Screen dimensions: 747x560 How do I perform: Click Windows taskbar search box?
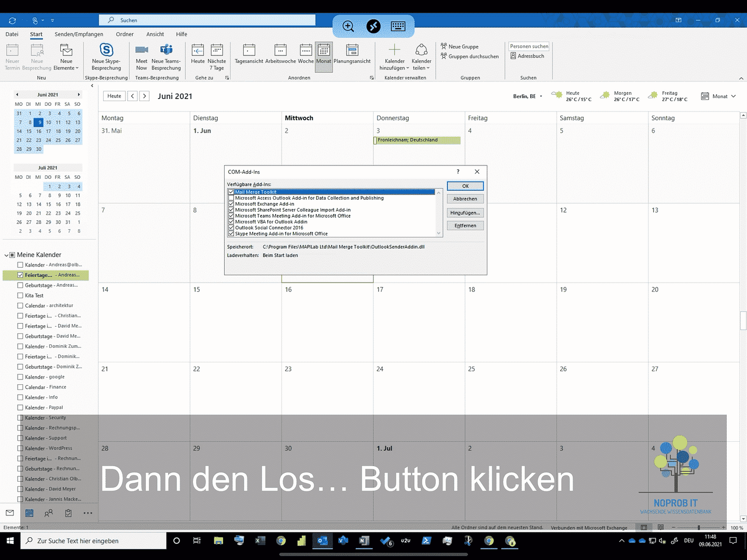tap(93, 541)
